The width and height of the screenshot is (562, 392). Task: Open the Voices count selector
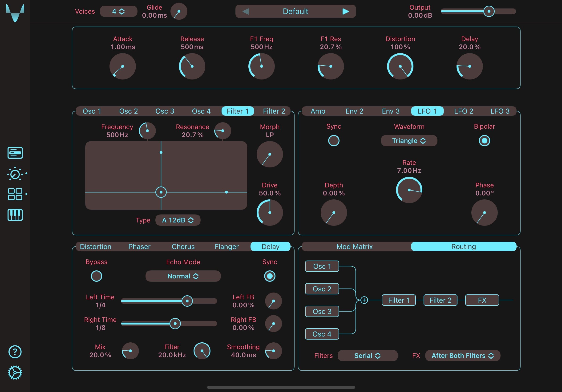pos(118,12)
